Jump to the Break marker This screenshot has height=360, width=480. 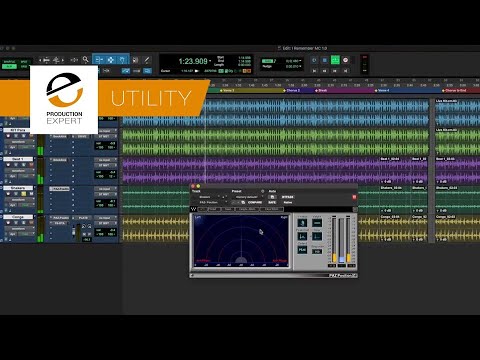322,90
